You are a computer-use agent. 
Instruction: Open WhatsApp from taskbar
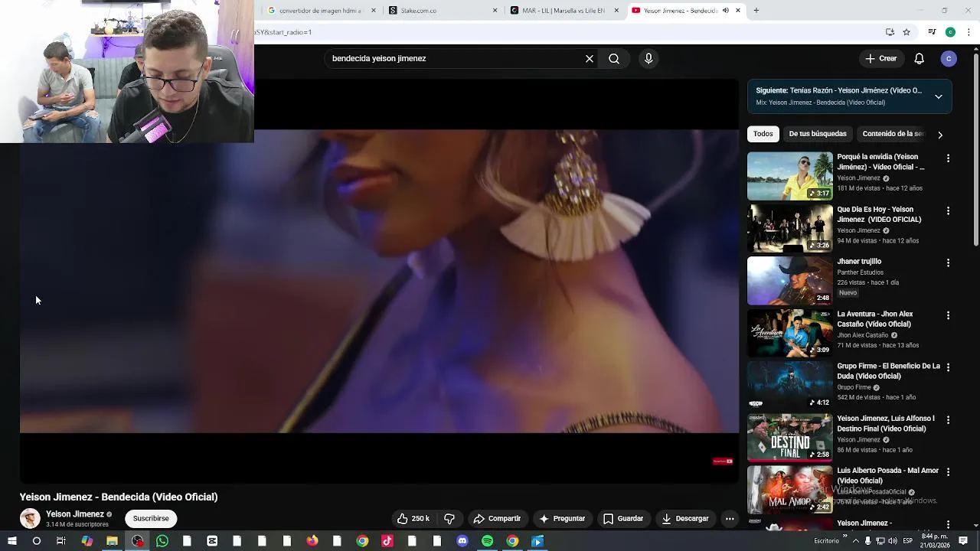tap(162, 541)
